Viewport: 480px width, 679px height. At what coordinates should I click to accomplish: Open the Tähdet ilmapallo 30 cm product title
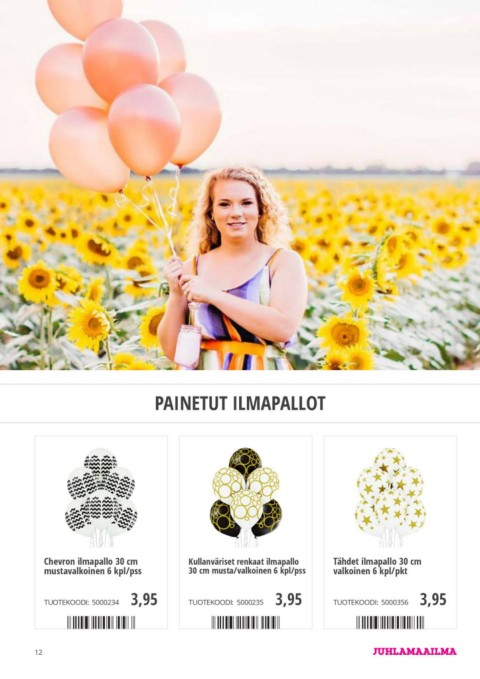[377, 566]
